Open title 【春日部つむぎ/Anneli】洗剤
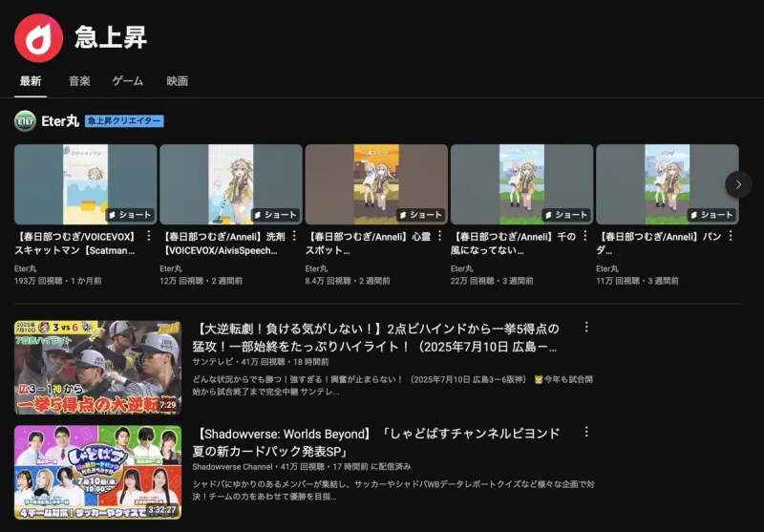Screen dimensions: 764x532 (223, 244)
